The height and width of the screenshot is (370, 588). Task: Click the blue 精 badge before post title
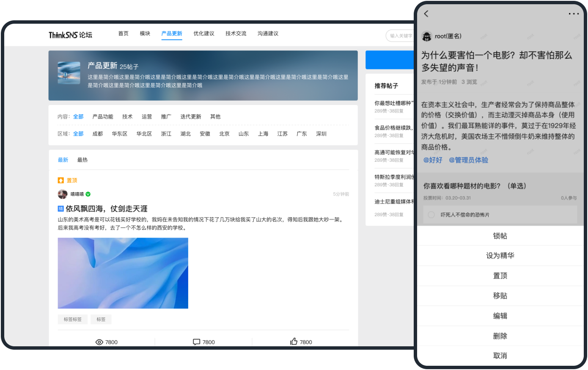[60, 209]
